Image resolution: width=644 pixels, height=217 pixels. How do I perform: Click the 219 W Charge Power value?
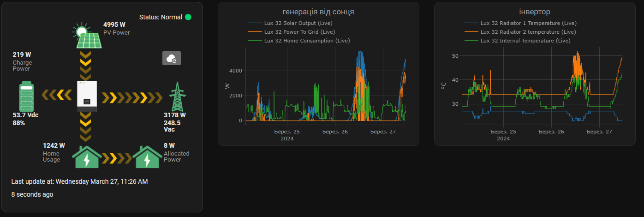22,54
